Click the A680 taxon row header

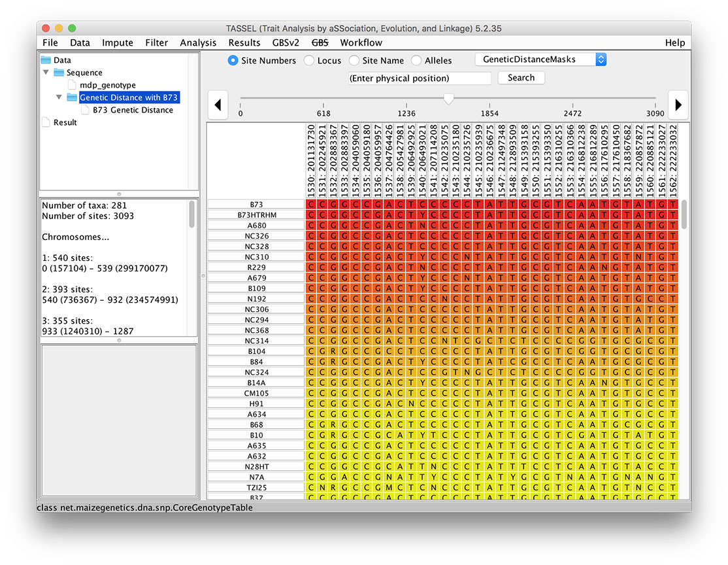[x=256, y=226]
